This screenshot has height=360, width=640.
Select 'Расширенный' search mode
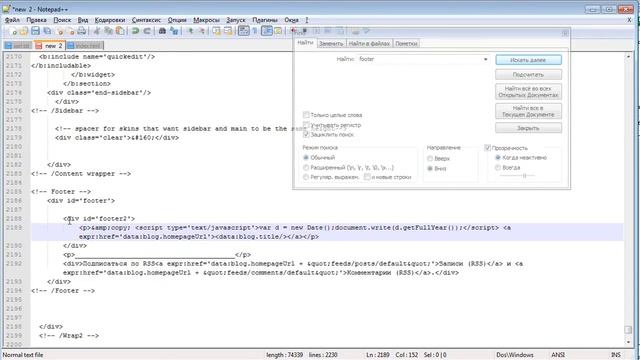tap(306, 167)
